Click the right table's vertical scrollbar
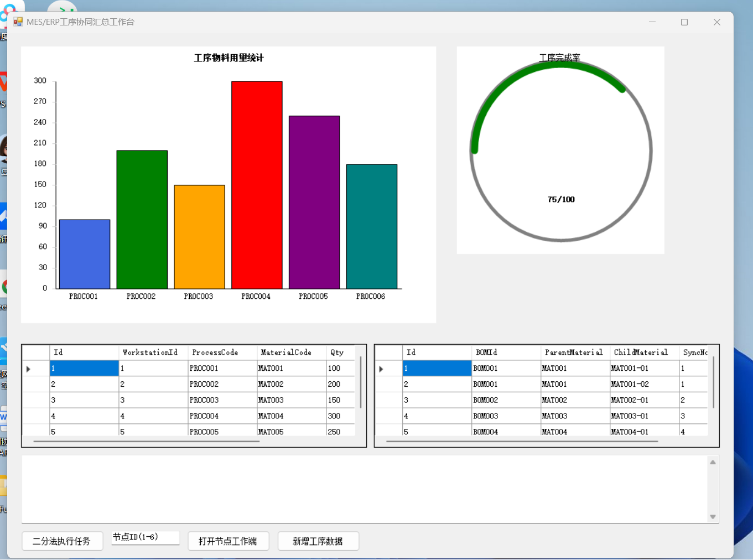Screen dimensions: 753x560 (714, 382)
